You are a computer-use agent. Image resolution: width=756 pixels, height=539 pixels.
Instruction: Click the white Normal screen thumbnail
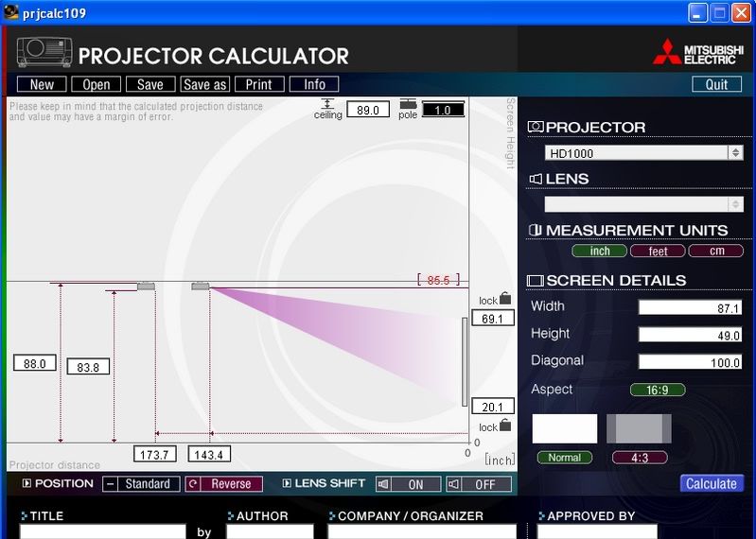coord(565,428)
